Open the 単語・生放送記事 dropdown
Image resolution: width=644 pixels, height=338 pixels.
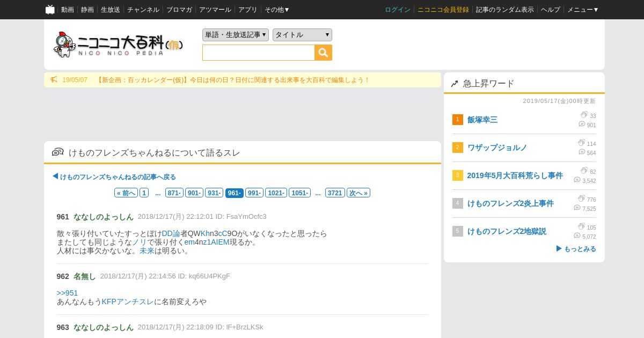click(x=236, y=35)
